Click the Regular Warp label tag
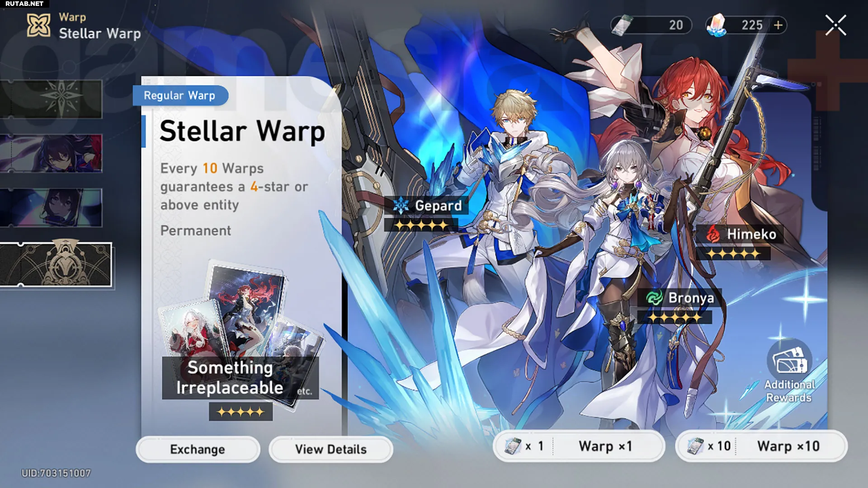The width and height of the screenshot is (868, 488). click(180, 95)
